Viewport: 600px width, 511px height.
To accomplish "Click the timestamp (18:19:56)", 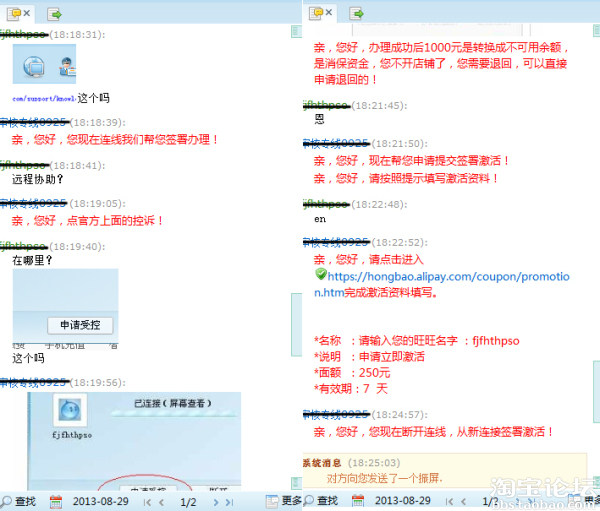I will point(98,382).
